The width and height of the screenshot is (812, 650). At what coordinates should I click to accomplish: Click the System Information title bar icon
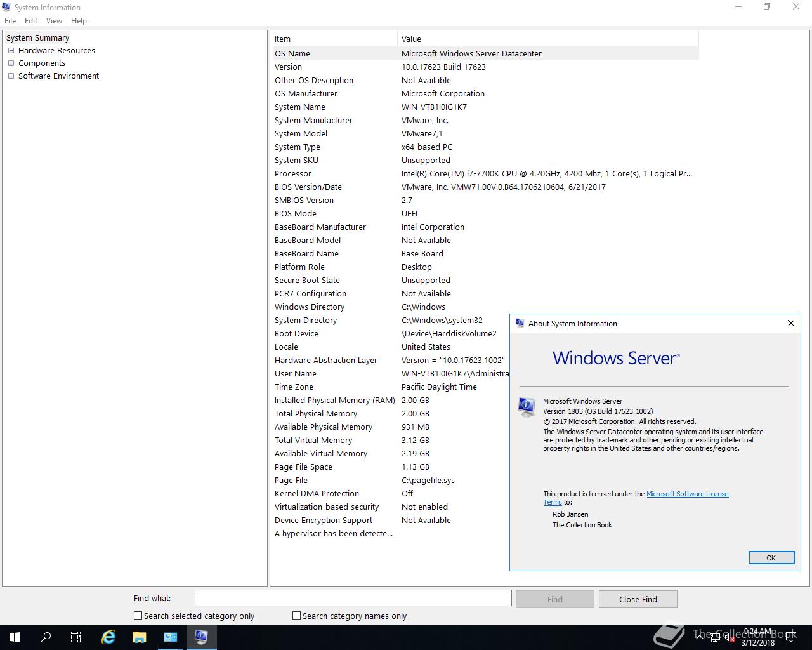[x=6, y=7]
